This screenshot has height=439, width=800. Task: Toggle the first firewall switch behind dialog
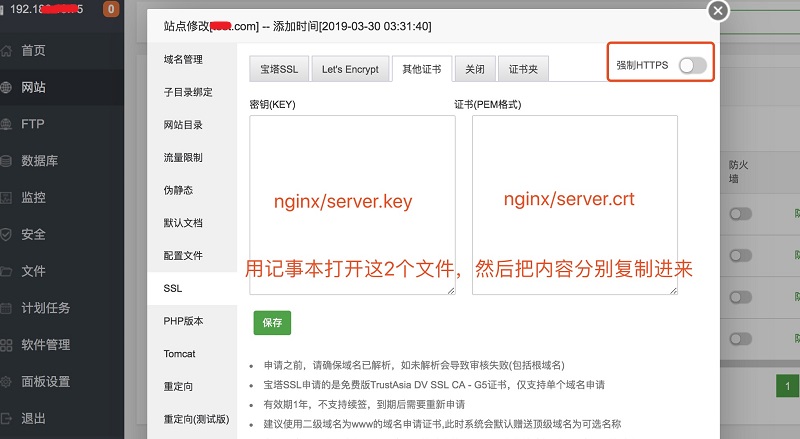click(x=740, y=214)
